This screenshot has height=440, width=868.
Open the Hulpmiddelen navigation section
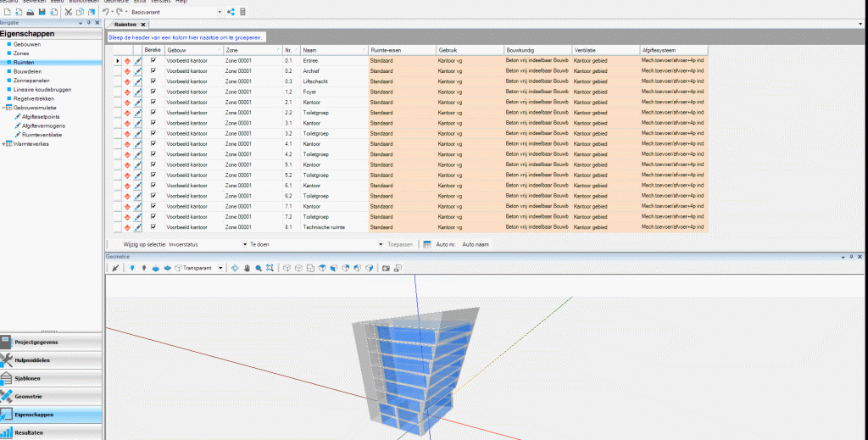tap(51, 360)
